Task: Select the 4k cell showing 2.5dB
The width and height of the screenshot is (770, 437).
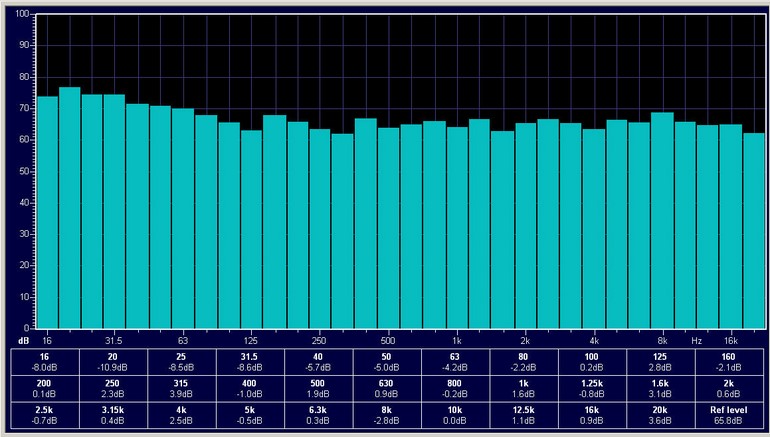Action: pyautogui.click(x=182, y=415)
